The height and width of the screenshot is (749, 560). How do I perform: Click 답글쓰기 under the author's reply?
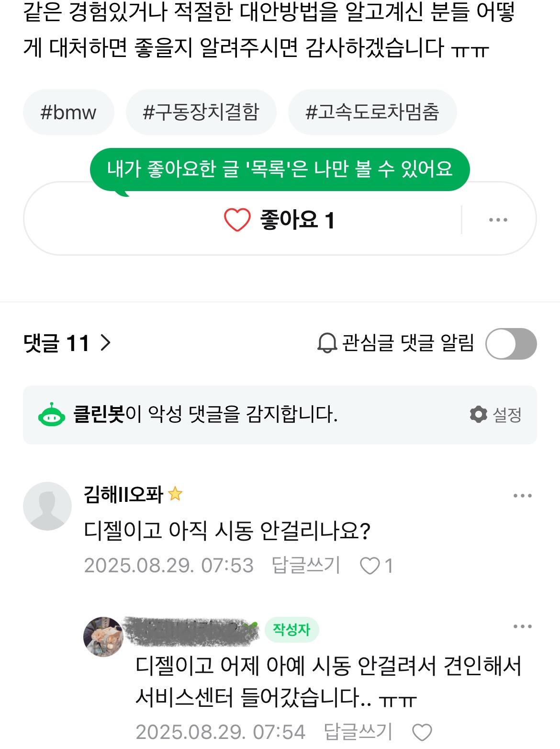pyautogui.click(x=358, y=732)
